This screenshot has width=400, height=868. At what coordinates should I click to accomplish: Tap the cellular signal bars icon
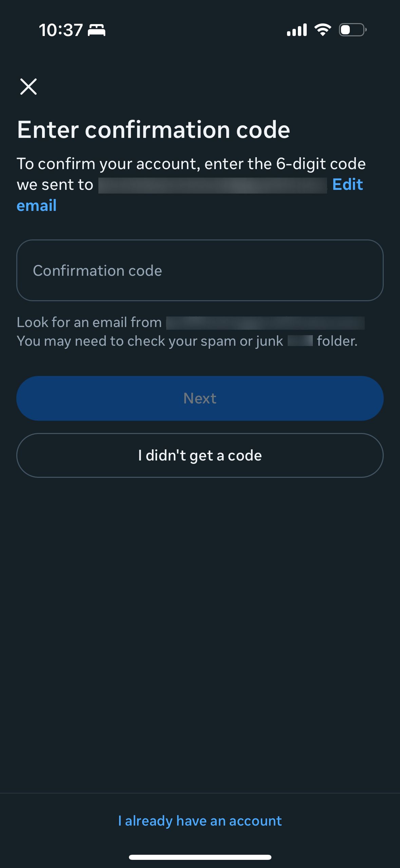tap(297, 30)
